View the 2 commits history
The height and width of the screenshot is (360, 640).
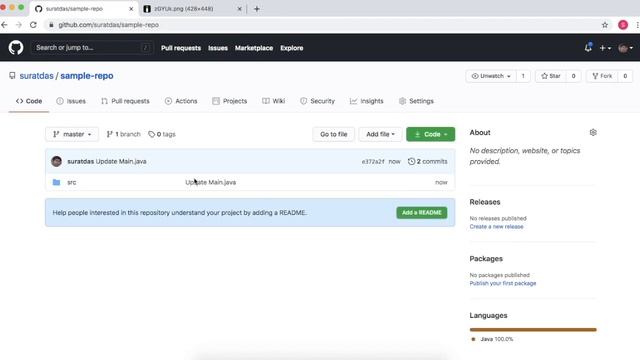(428, 162)
